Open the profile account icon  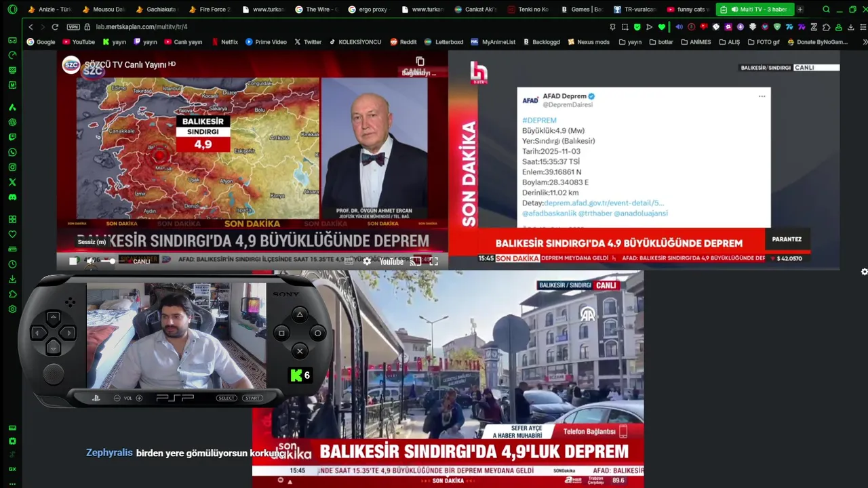click(839, 27)
